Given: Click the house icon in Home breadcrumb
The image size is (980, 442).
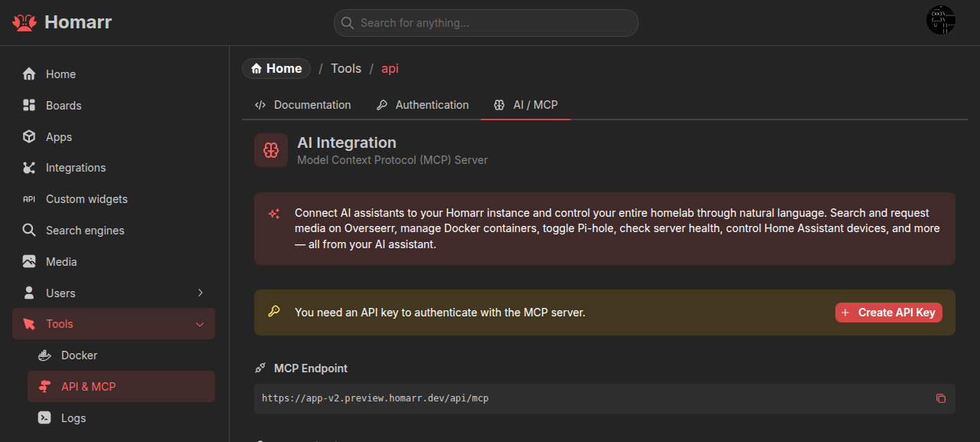Looking at the screenshot, I should point(256,69).
